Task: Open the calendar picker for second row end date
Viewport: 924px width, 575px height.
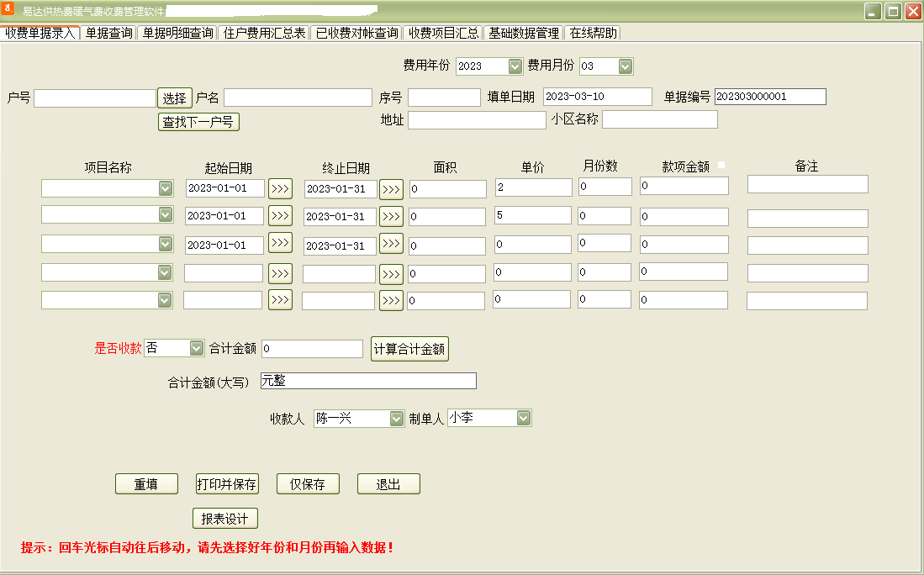Action: click(390, 216)
